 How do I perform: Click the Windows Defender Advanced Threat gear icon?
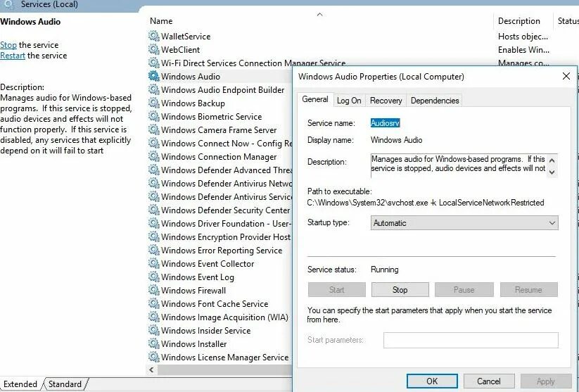coord(153,170)
